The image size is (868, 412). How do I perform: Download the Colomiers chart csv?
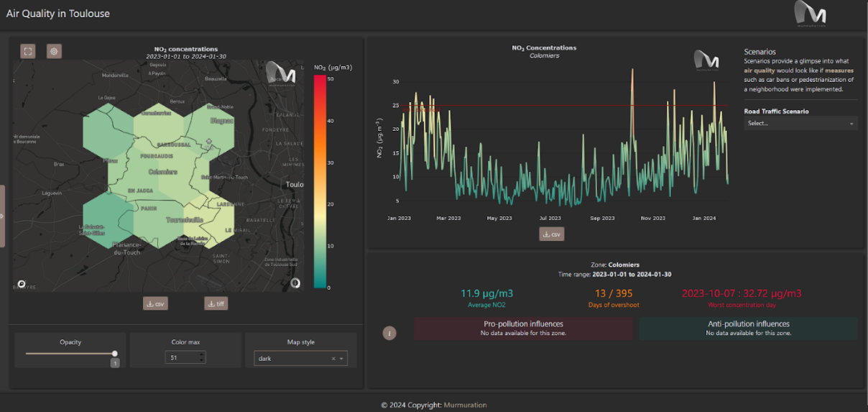coord(552,234)
